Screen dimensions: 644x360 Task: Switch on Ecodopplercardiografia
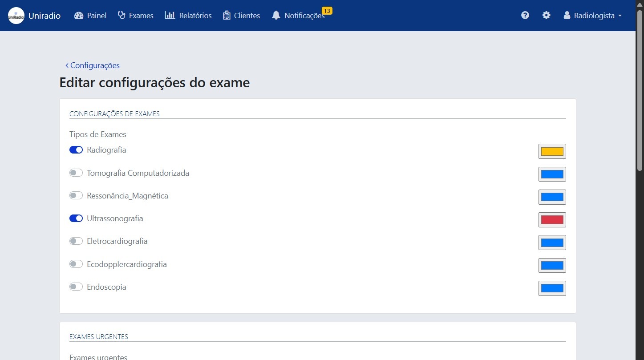[76, 264]
